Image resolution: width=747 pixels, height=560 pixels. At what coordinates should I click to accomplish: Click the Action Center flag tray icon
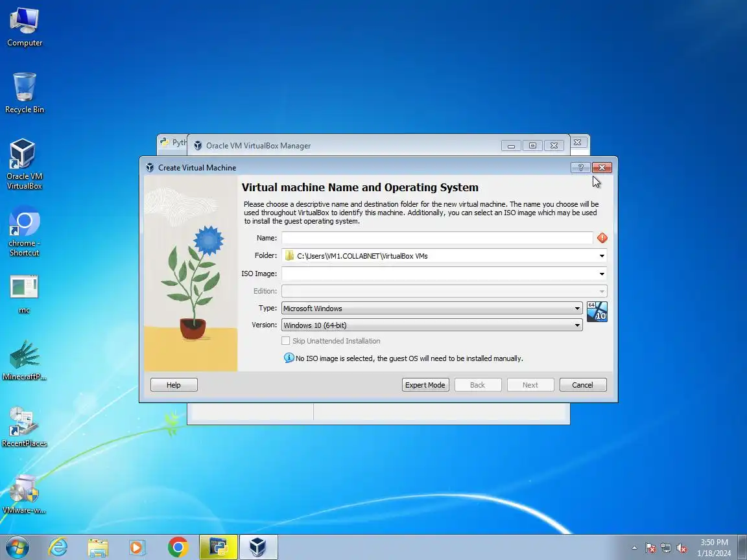pos(650,548)
